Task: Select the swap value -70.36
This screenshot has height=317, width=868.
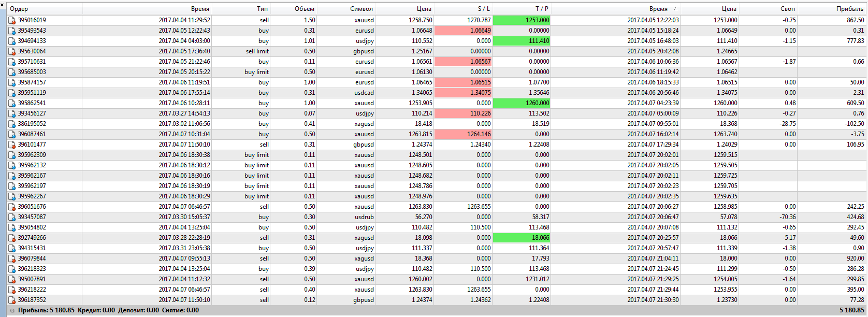Action: click(x=788, y=217)
